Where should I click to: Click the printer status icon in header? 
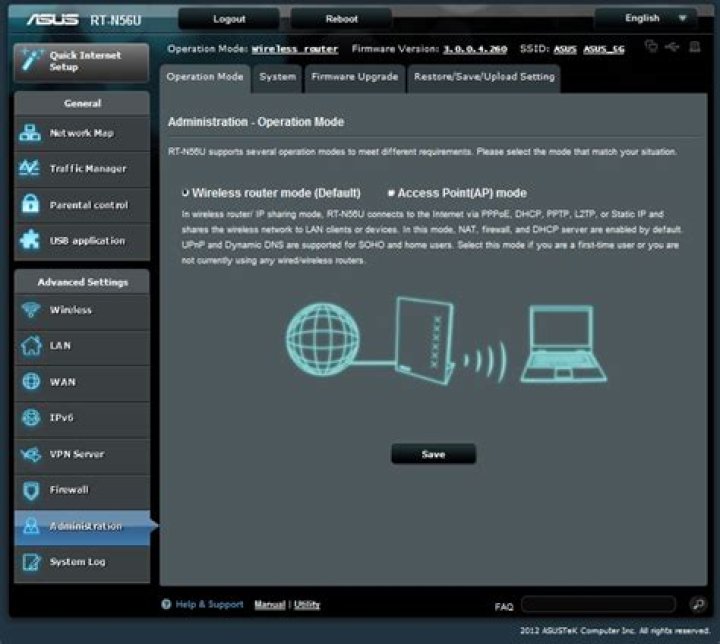point(695,46)
